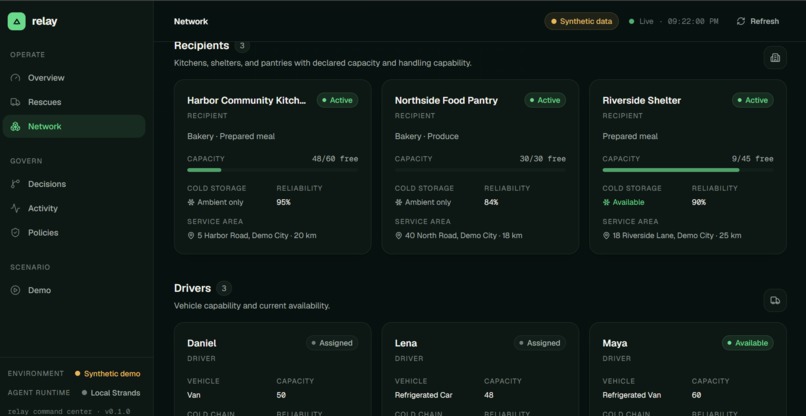Click the Rescues truck icon
This screenshot has height=416, width=806.
point(15,102)
